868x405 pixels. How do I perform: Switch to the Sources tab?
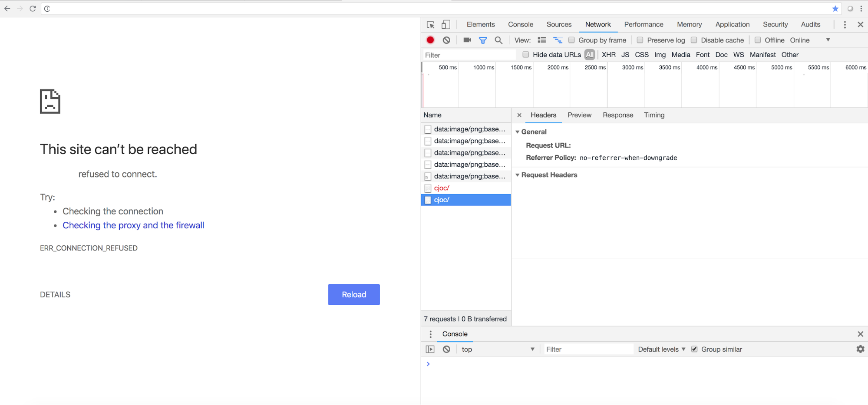pos(559,24)
